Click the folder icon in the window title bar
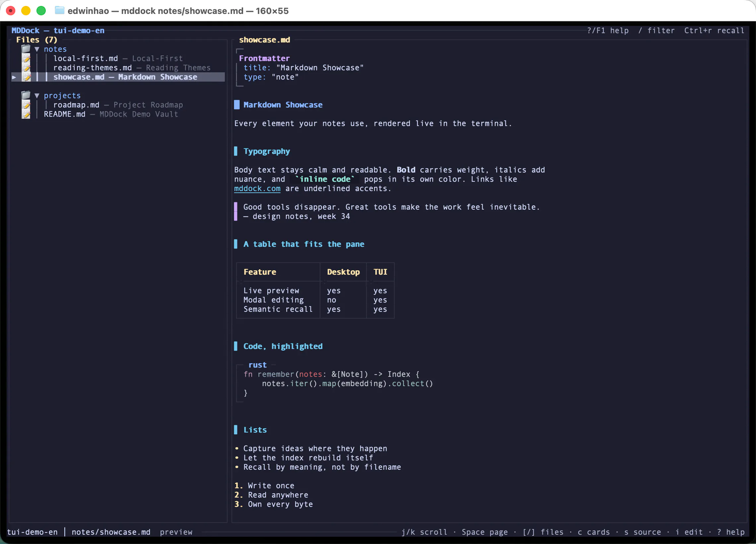The height and width of the screenshot is (544, 756). (59, 11)
